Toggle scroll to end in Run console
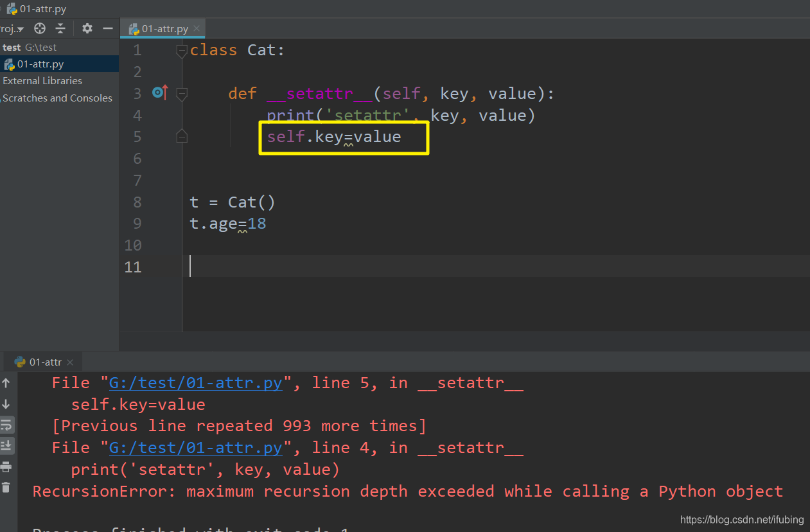810x532 pixels. [6, 445]
